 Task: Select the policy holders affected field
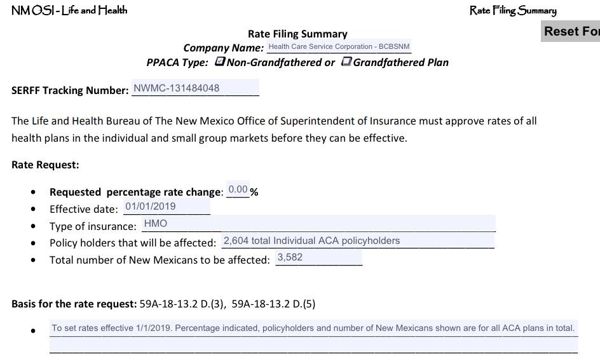pos(357,241)
